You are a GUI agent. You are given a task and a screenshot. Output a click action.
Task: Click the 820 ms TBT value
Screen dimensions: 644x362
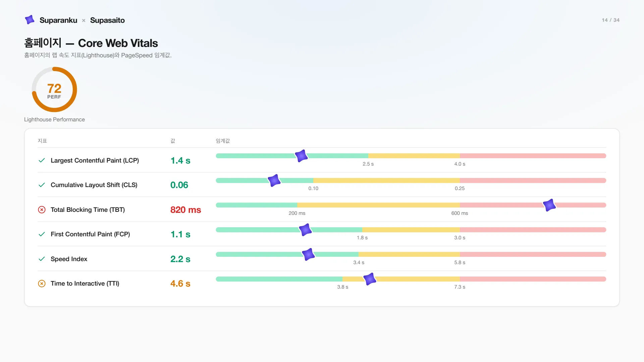[185, 210]
